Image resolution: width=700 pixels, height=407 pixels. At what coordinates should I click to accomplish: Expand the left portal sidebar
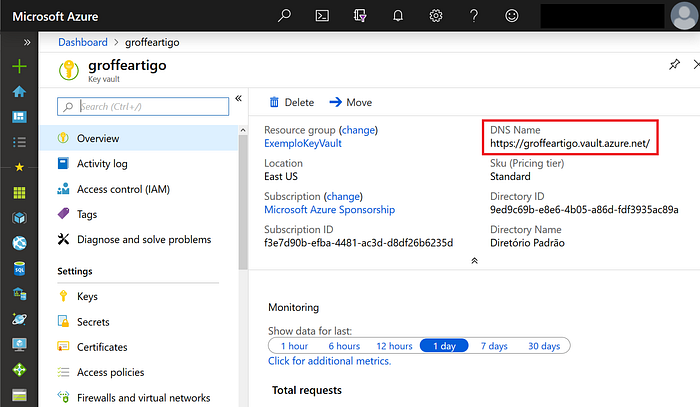pyautogui.click(x=27, y=42)
